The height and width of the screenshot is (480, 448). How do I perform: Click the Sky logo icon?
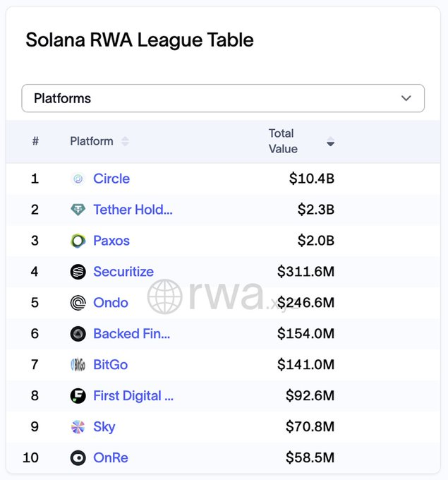coord(78,427)
